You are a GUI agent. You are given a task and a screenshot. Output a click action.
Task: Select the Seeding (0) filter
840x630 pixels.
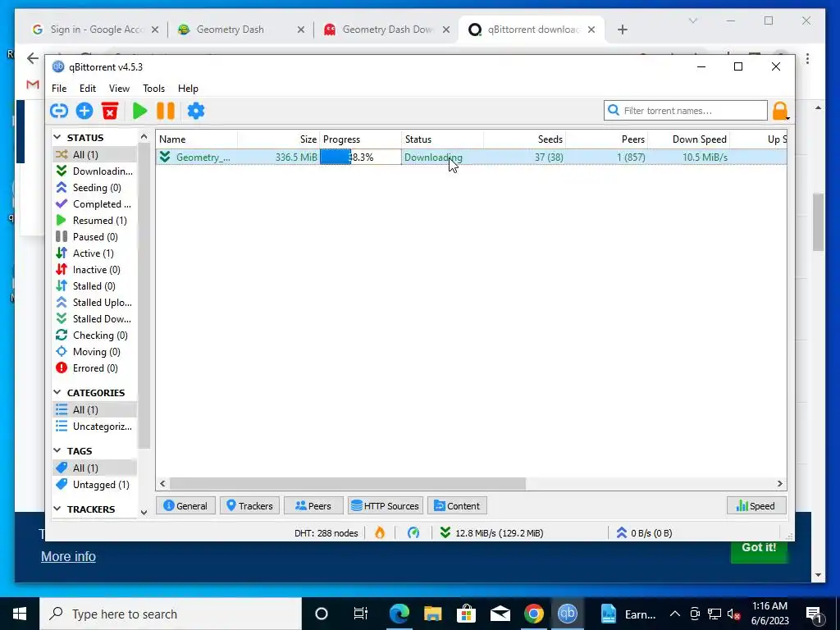pos(94,188)
